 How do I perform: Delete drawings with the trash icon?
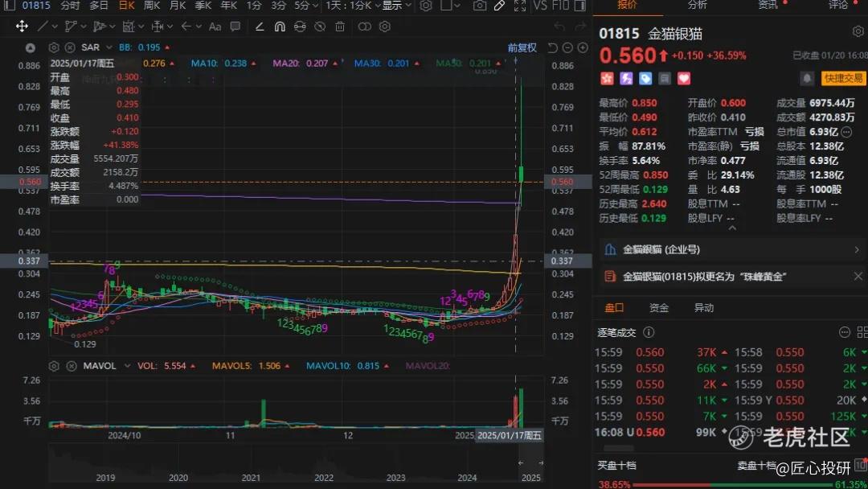[x=340, y=26]
